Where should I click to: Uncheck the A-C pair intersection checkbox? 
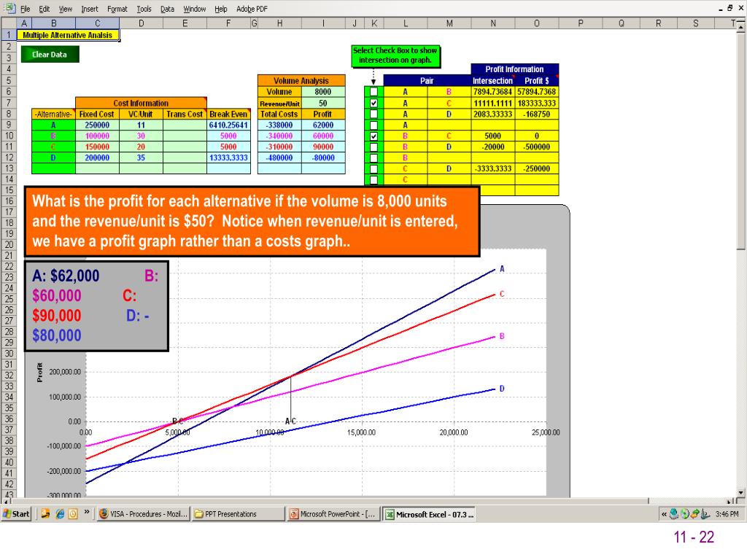tap(373, 103)
